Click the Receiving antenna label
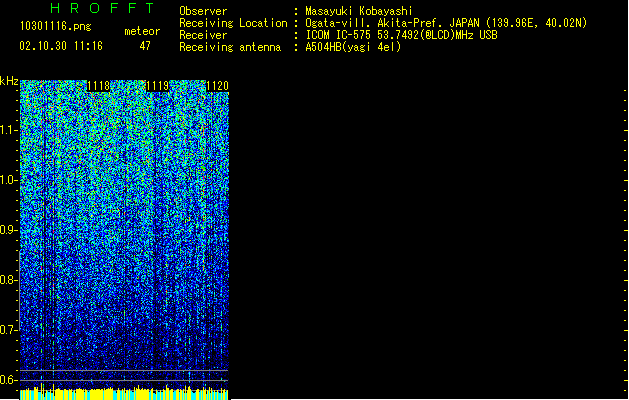Screen dimensions: 629x400 point(230,47)
